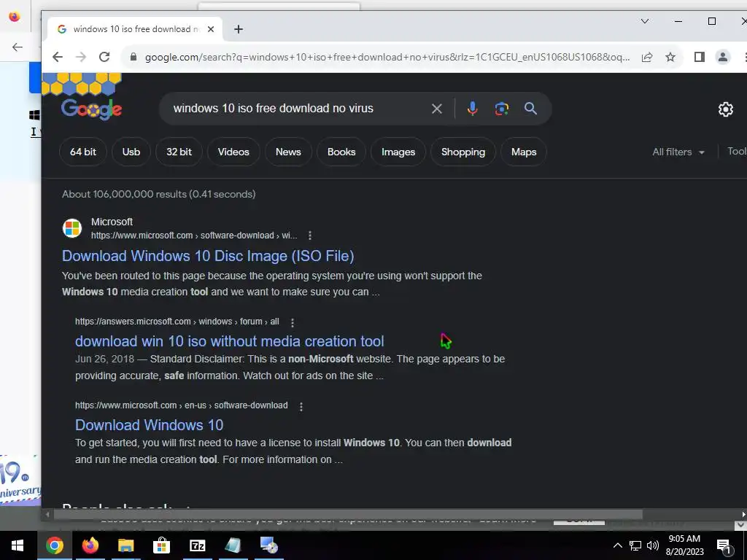Go back using Chrome's back arrow
Viewport: 747px width, 560px height.
coord(58,57)
